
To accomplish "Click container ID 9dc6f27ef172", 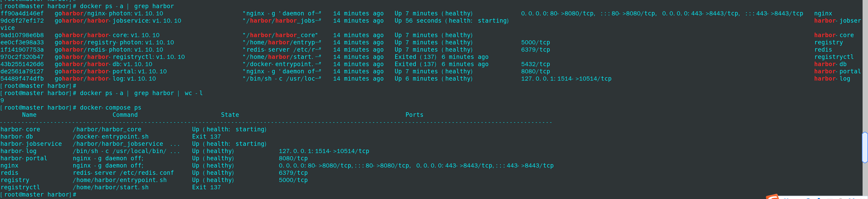I will pyautogui.click(x=22, y=21).
